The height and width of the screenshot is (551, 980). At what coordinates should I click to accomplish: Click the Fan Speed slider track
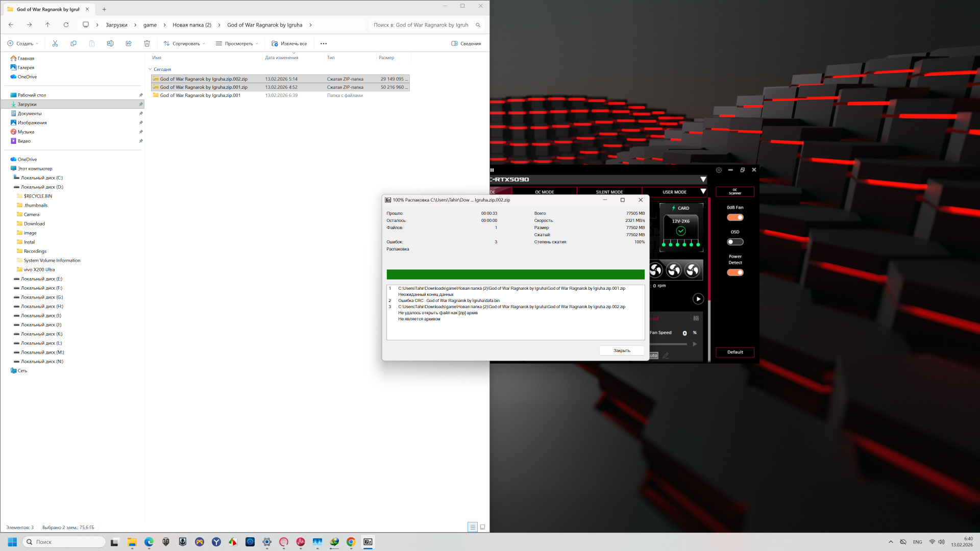coord(670,344)
